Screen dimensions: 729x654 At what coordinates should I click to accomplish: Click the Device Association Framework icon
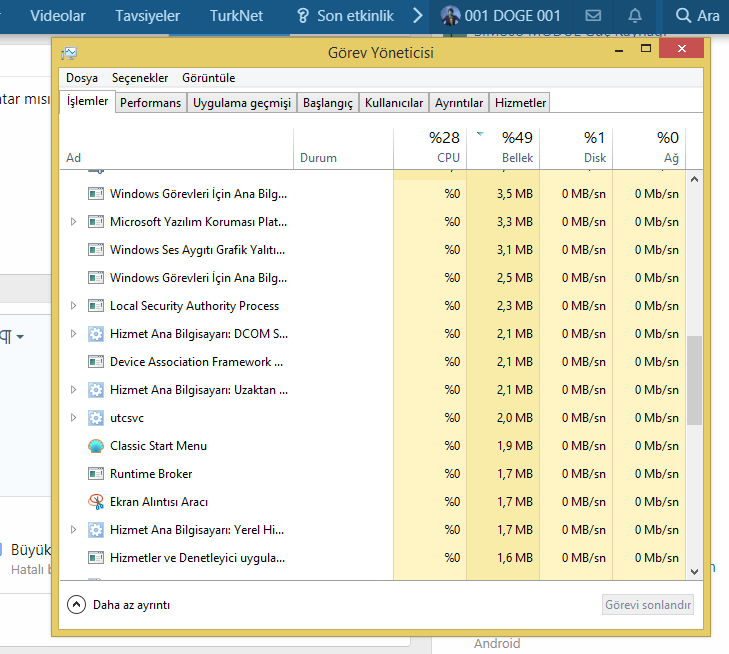pos(96,362)
